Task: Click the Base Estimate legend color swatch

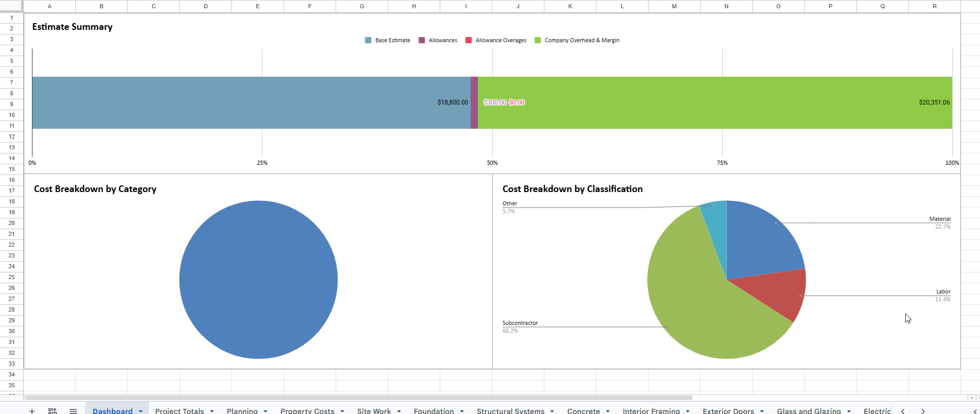Action: 368,40
